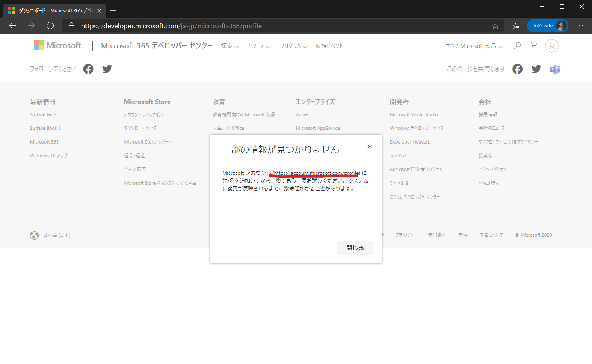This screenshot has height=364, width=592.
Task: Open ご注文履歴 link
Action: (135, 169)
